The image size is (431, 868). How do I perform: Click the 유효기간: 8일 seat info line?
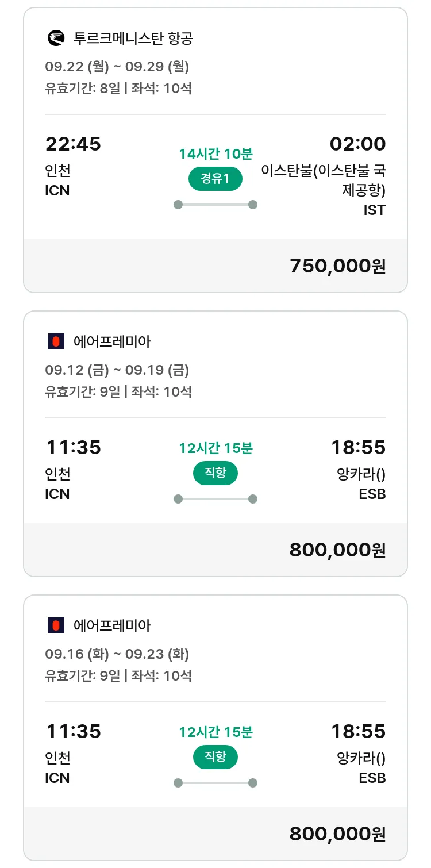(118, 89)
